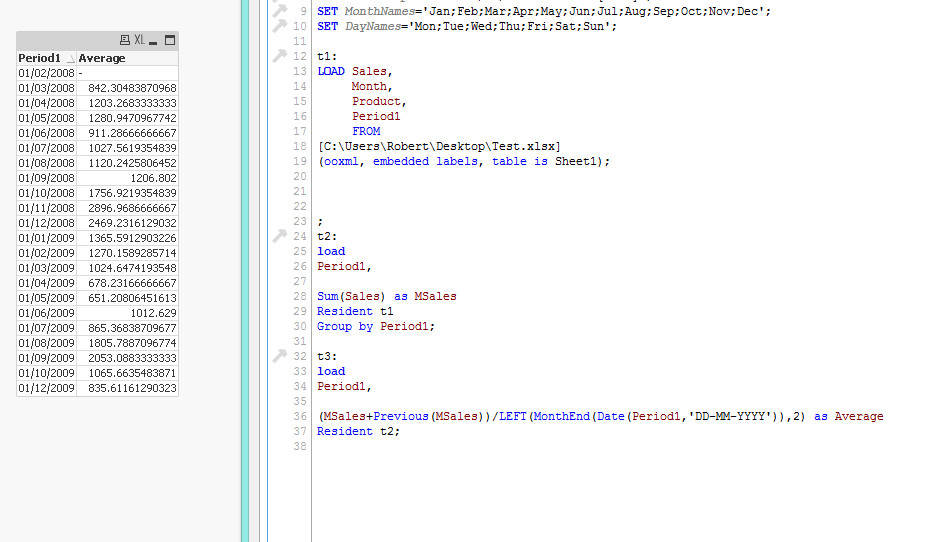Image resolution: width=937 pixels, height=542 pixels.
Task: Select the 01/11/2008 cell
Action: coord(47,208)
